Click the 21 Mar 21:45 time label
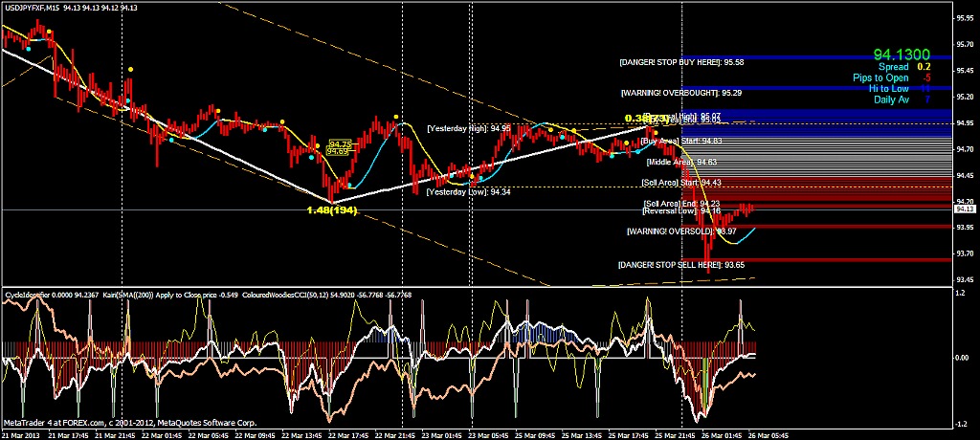The image size is (980, 440). point(114,435)
